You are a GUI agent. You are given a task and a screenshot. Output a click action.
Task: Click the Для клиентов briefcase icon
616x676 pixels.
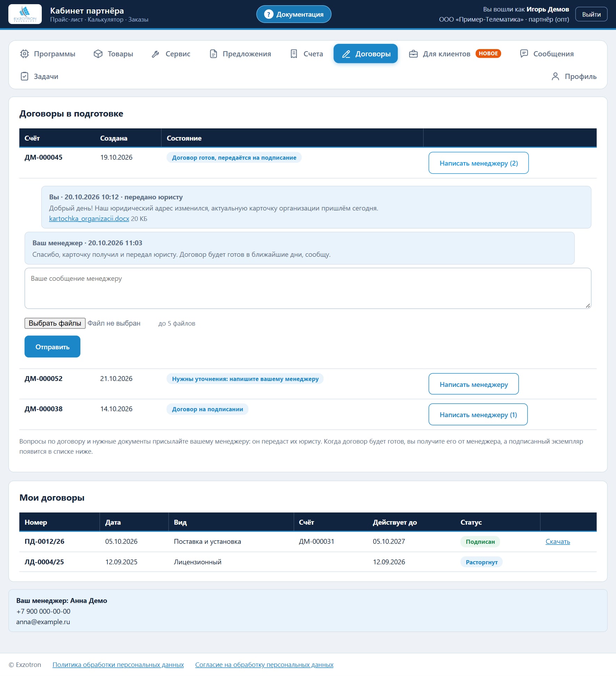click(413, 54)
